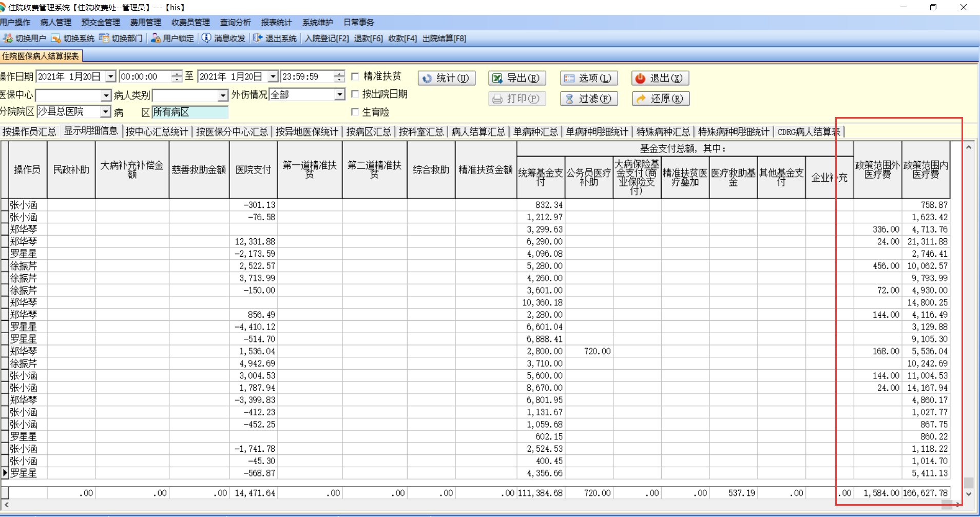Click the application logo in title bar
The width and height of the screenshot is (980, 517).
[3, 8]
